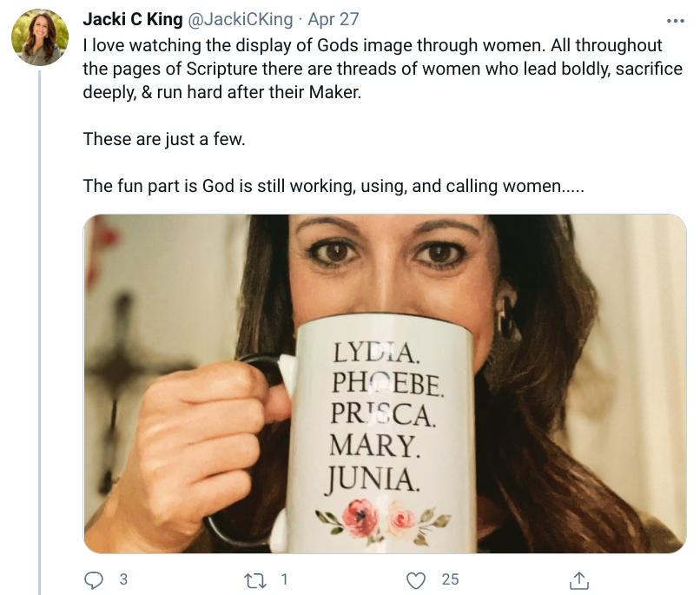
Task: Open the Apr 27 timestamp link
Action: [332, 20]
